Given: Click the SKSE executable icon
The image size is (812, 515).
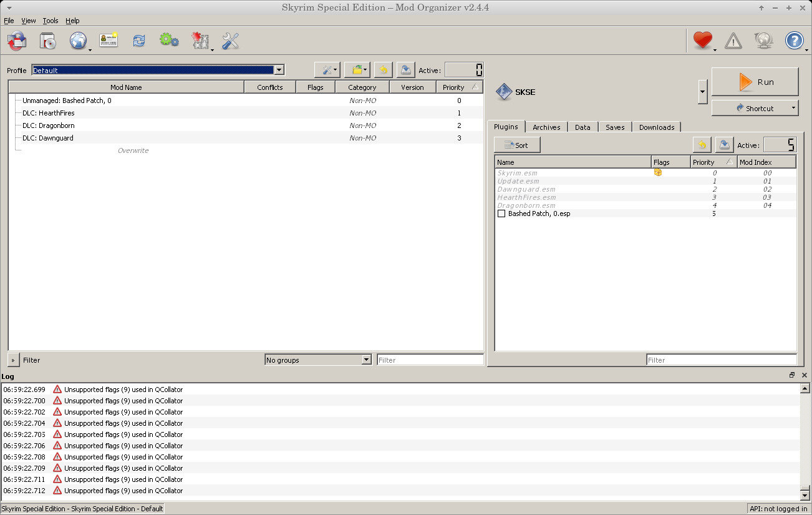Looking at the screenshot, I should [x=504, y=92].
